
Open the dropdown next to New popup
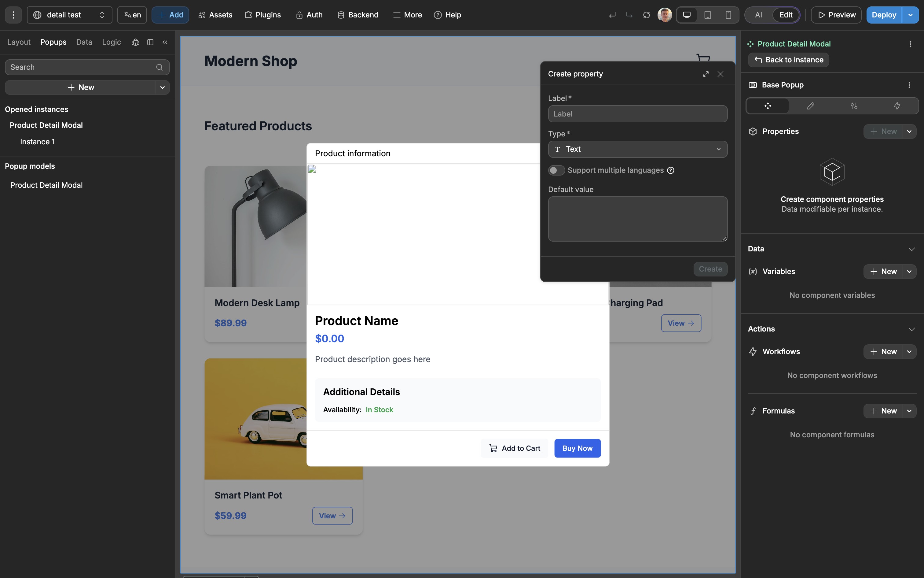(163, 87)
